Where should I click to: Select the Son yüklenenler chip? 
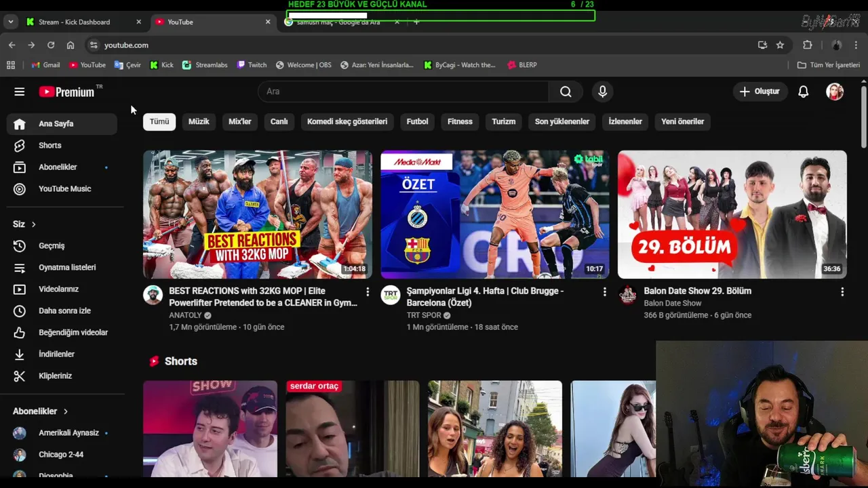562,122
